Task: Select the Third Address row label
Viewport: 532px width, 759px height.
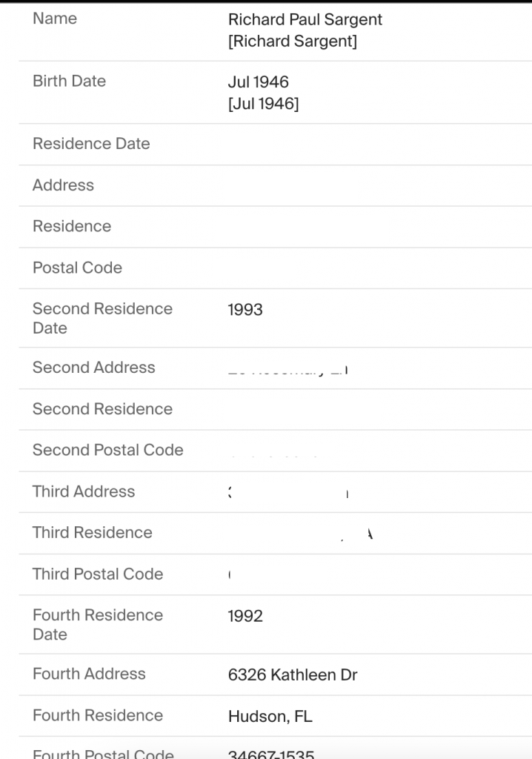Action: tap(84, 491)
